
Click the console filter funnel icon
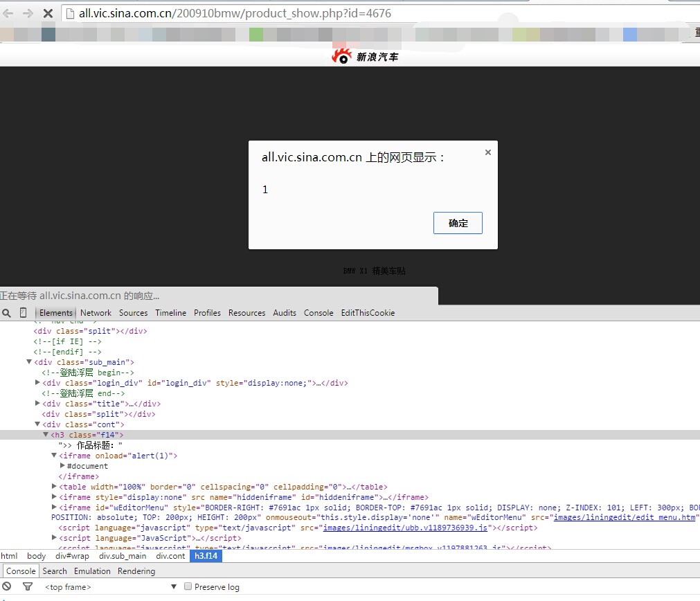coord(28,586)
